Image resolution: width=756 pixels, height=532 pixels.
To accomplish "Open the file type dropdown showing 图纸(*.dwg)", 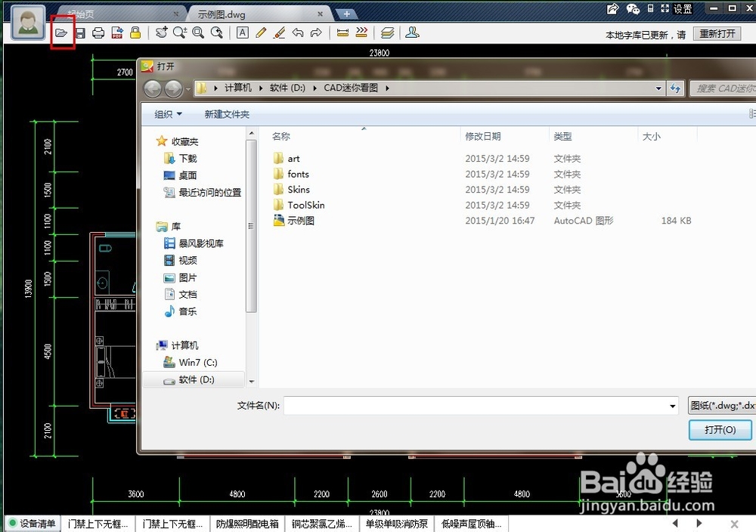I will pos(723,406).
